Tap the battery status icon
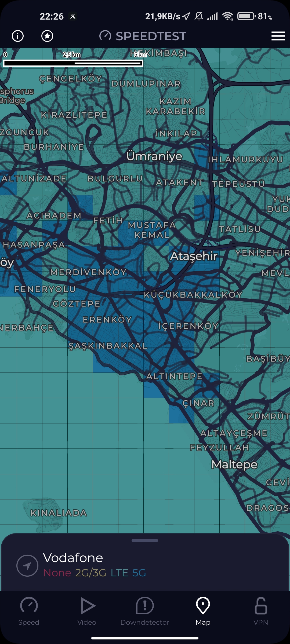 [x=246, y=16]
